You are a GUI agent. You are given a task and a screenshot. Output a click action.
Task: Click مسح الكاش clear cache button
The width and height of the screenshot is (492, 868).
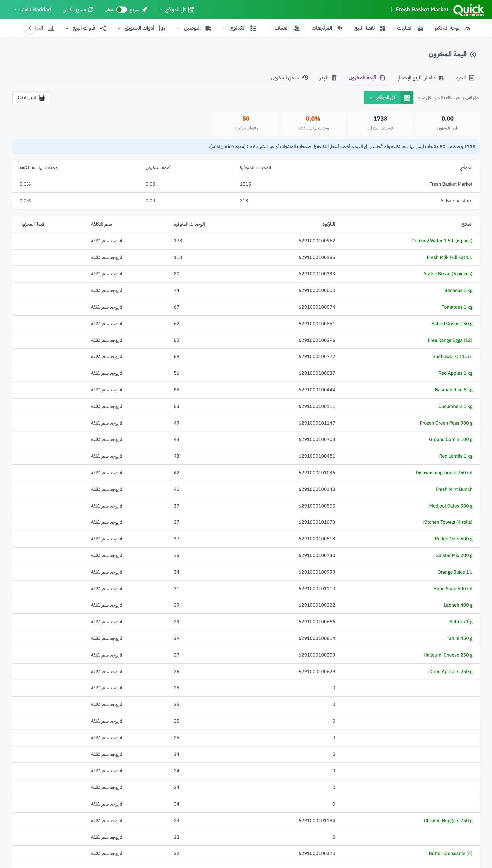[x=78, y=9]
